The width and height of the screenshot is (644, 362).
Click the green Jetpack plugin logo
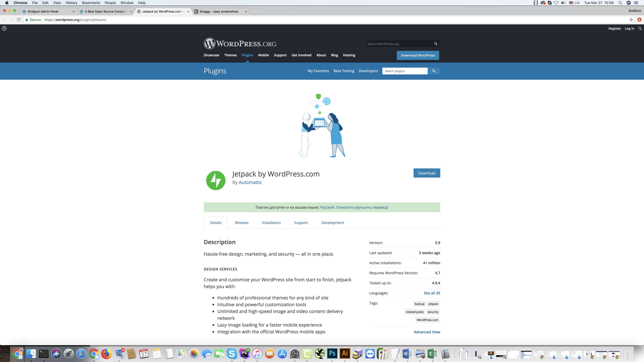click(215, 180)
